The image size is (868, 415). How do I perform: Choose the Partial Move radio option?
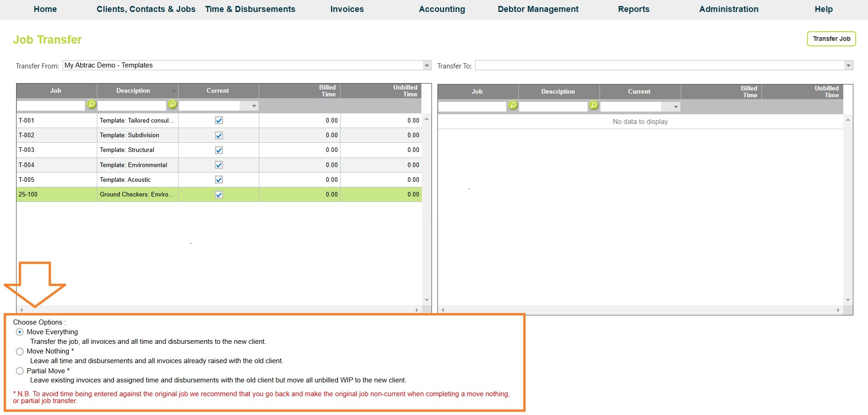coord(20,371)
